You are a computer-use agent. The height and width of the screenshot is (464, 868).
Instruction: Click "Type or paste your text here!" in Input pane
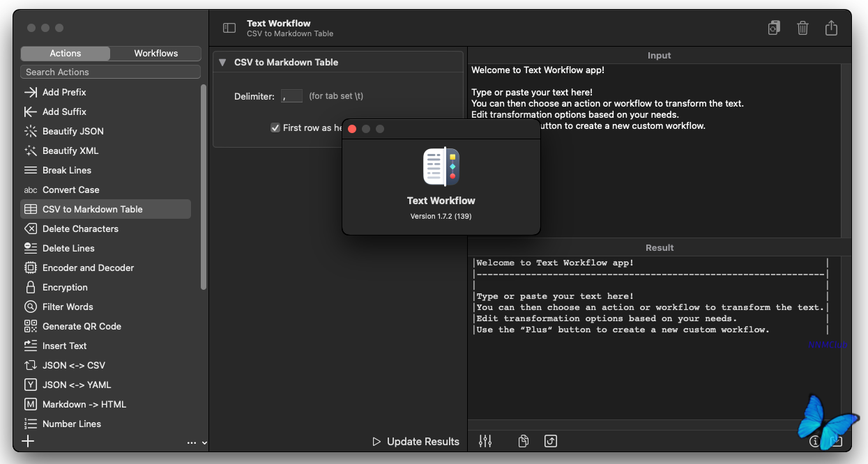pyautogui.click(x=532, y=92)
